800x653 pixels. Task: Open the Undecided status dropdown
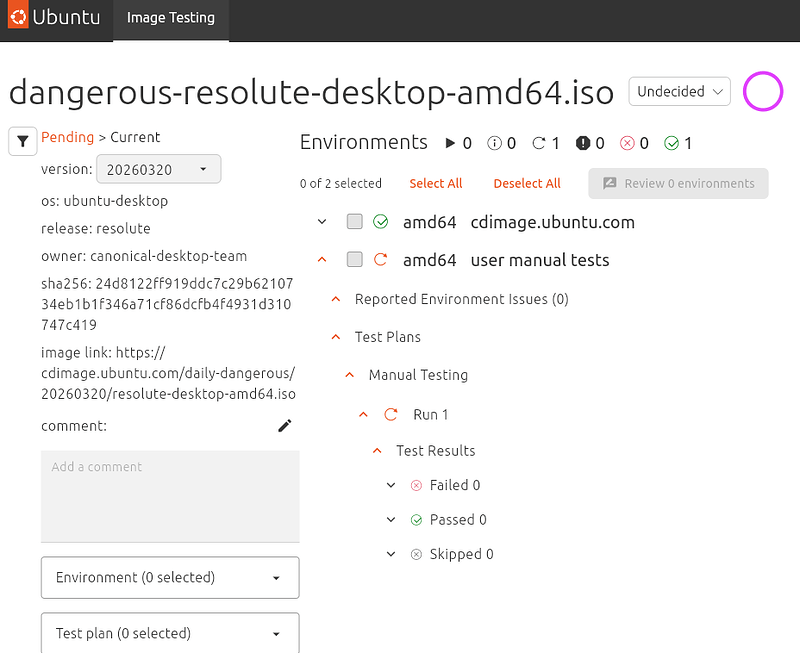point(680,91)
